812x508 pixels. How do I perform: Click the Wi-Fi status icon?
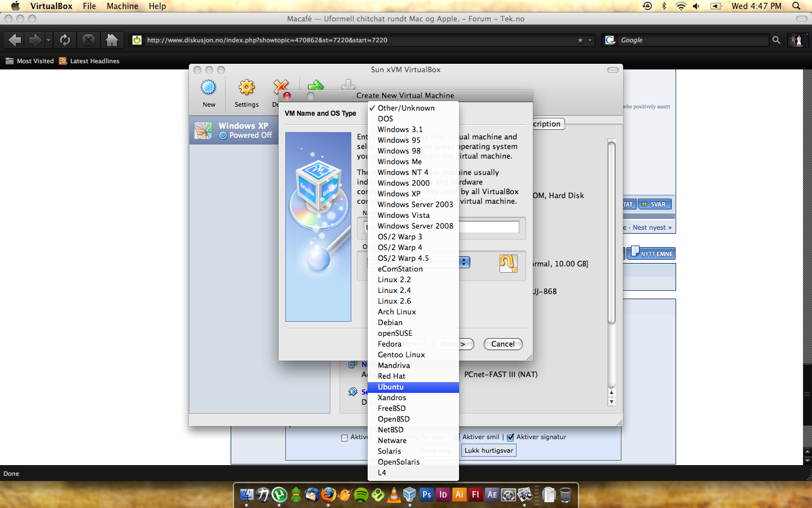(x=681, y=6)
